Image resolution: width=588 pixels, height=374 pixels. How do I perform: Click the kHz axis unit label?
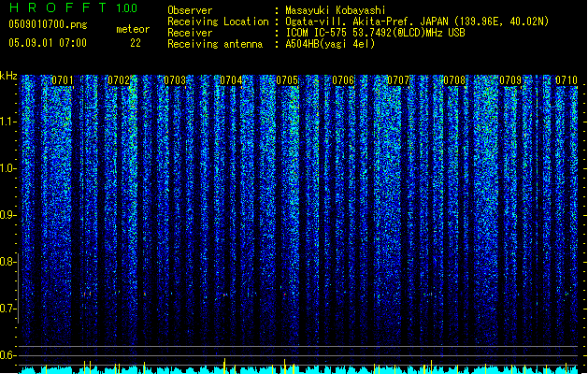[x=8, y=76]
